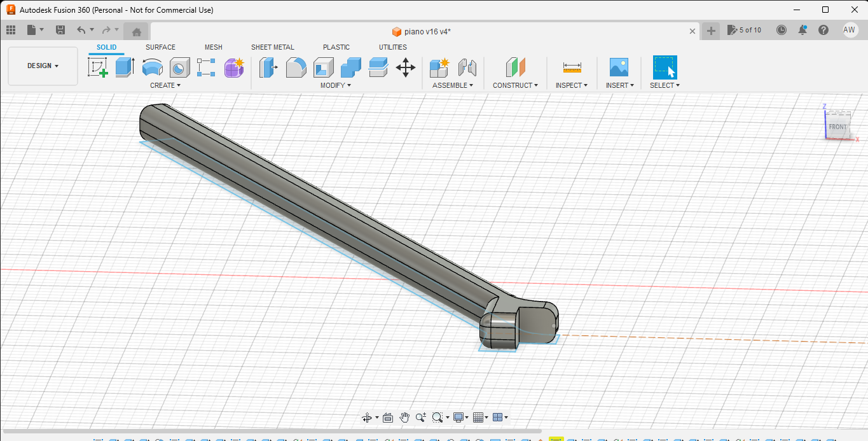Activate the Hole tool
This screenshot has height=441, width=868.
click(x=179, y=67)
